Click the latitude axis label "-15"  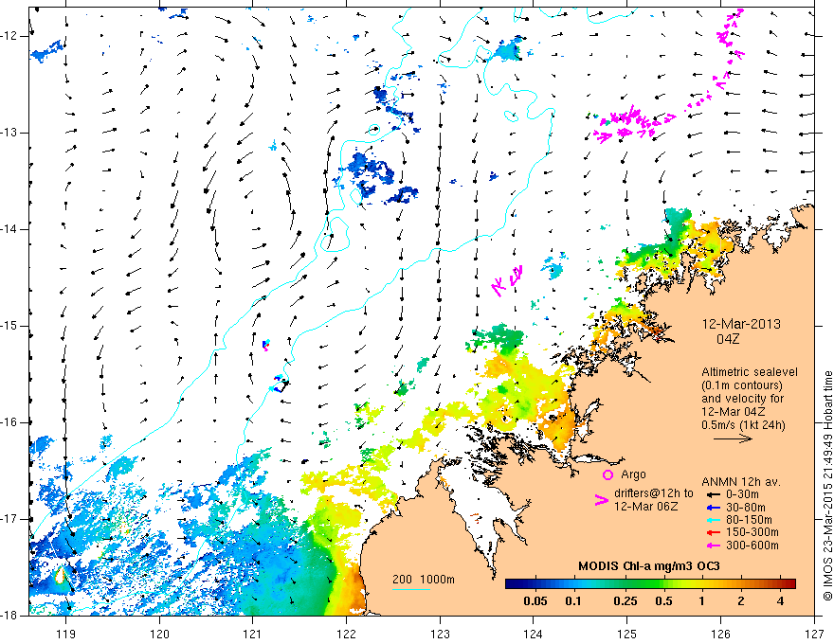(10, 326)
